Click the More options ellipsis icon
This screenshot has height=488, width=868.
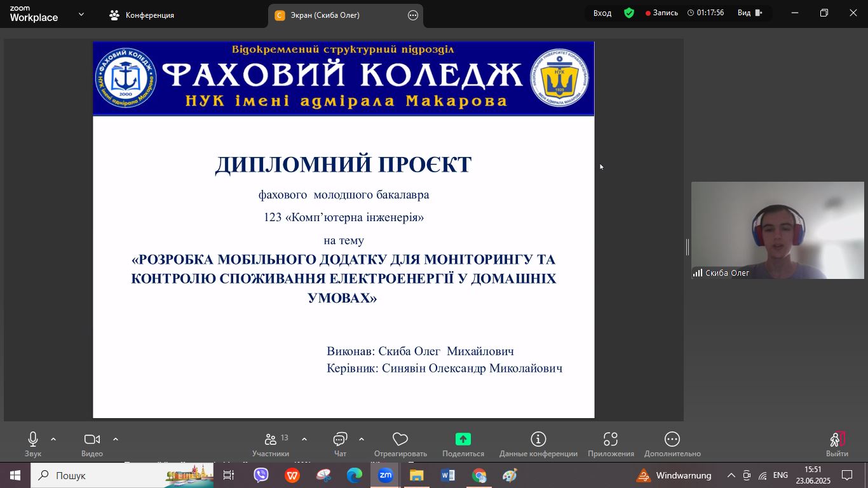point(672,439)
